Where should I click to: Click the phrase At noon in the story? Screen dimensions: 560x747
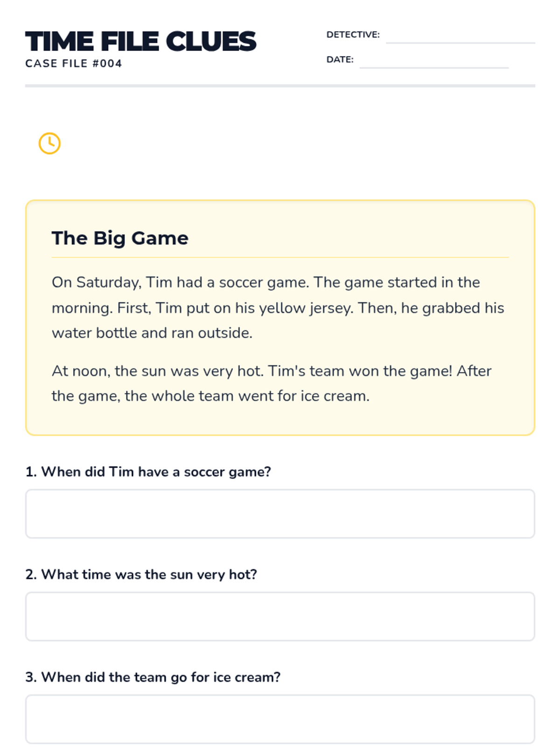81,371
